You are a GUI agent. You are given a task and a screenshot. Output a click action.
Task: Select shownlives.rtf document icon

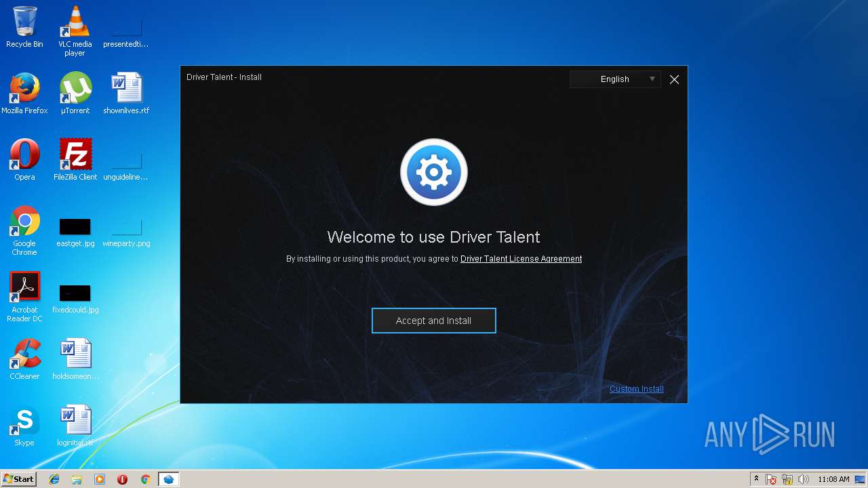pos(126,94)
